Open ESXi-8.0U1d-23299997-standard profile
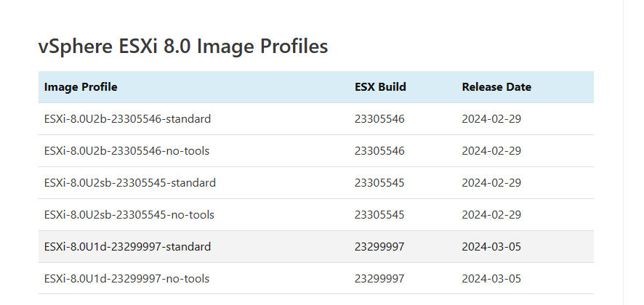Viewport: 644px width, 305px height. pyautogui.click(x=127, y=247)
